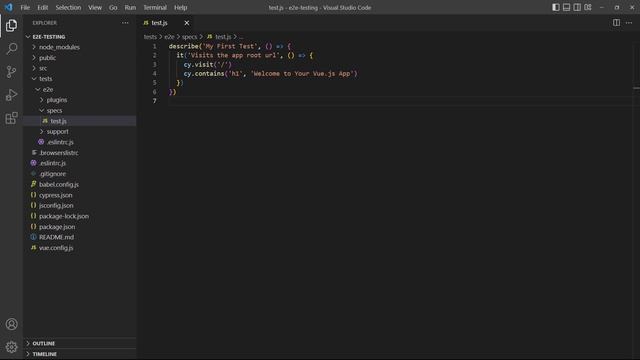Open the Manage gear icon
Image resolution: width=640 pixels, height=360 pixels.
pos(11,347)
